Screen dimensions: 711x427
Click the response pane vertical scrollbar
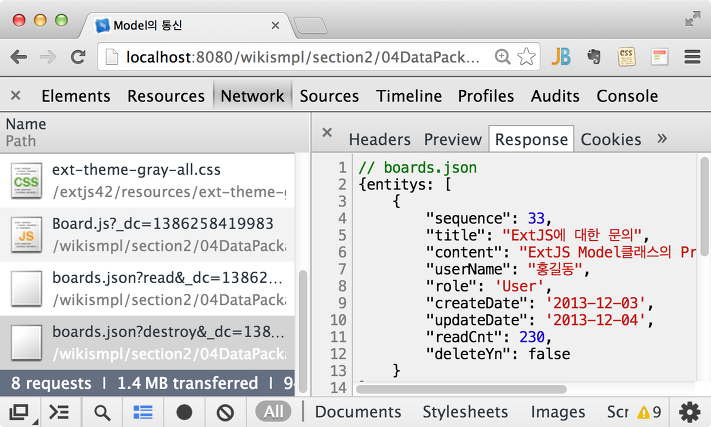point(704,206)
